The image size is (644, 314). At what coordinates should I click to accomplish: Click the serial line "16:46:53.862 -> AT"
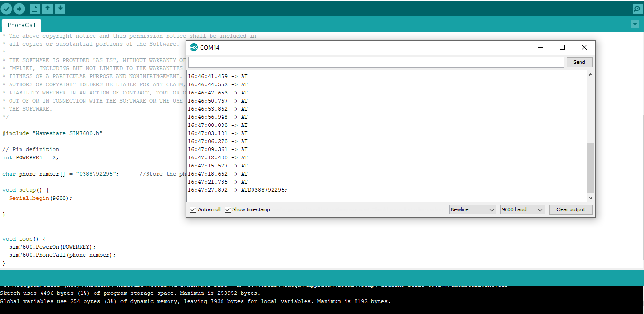pyautogui.click(x=218, y=109)
